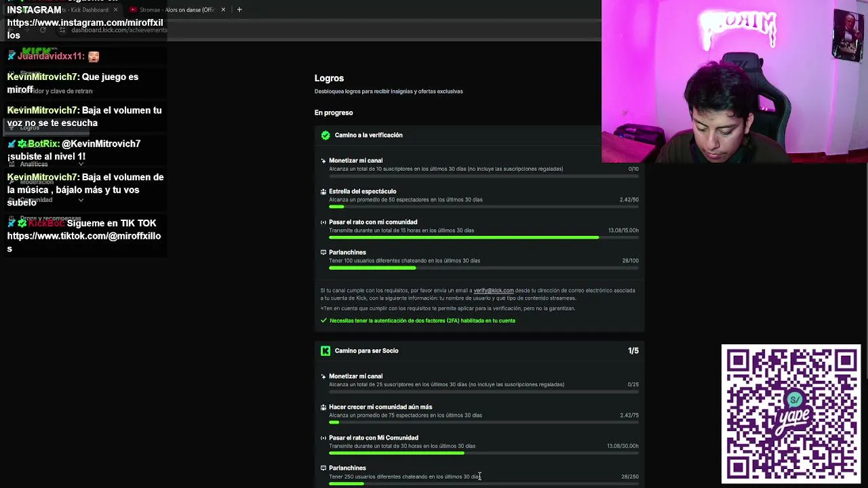Click the BotRix username in chat
The height and width of the screenshot is (488, 868).
pyautogui.click(x=43, y=144)
